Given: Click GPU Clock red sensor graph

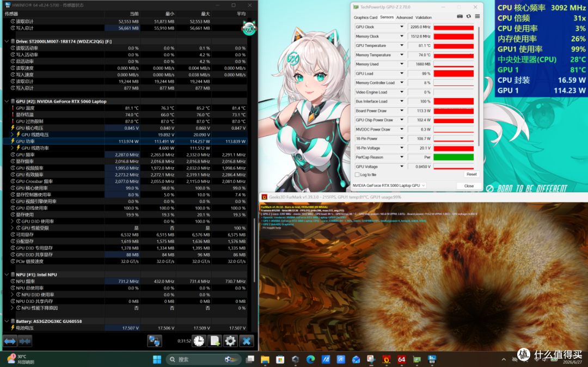Looking at the screenshot, I should pyautogui.click(x=454, y=27).
